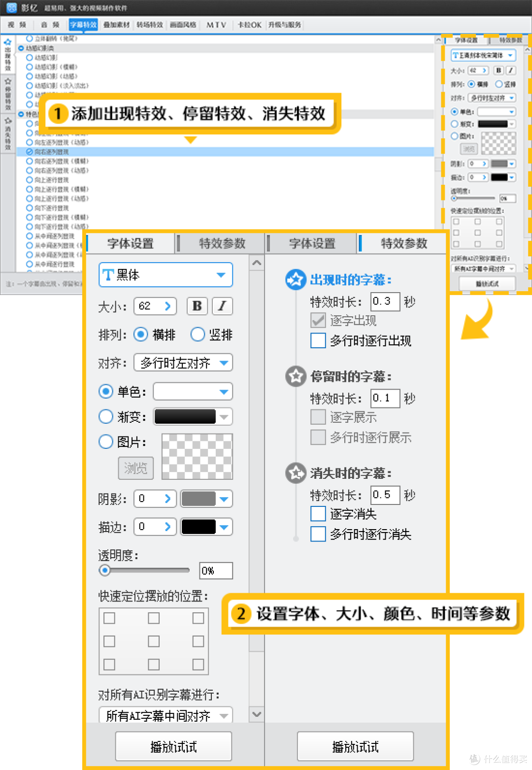Click 0% transparency field in enlarged panel
Viewport: 532px width, 770px height.
pyautogui.click(x=216, y=570)
